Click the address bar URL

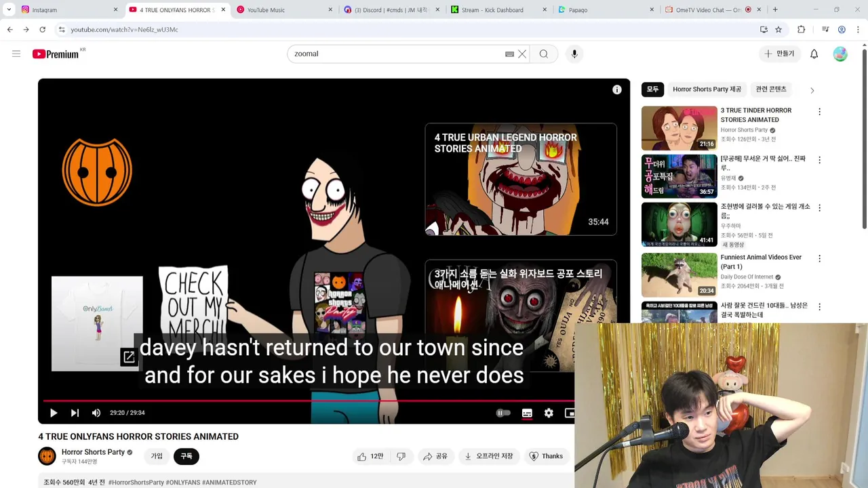[125, 30]
